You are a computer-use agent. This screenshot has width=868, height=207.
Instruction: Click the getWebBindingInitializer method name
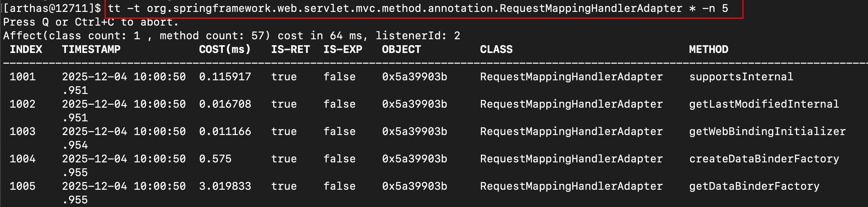[x=767, y=131]
